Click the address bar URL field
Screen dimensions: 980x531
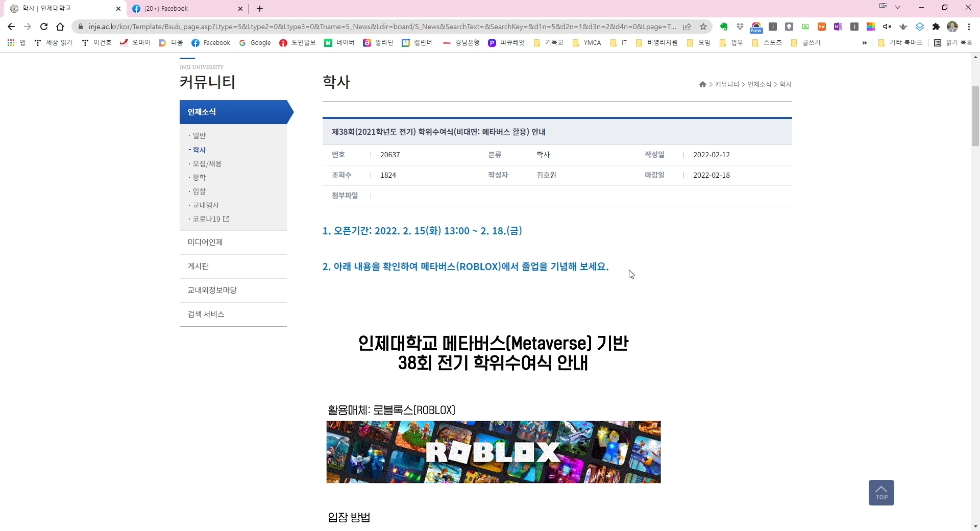pos(382,27)
